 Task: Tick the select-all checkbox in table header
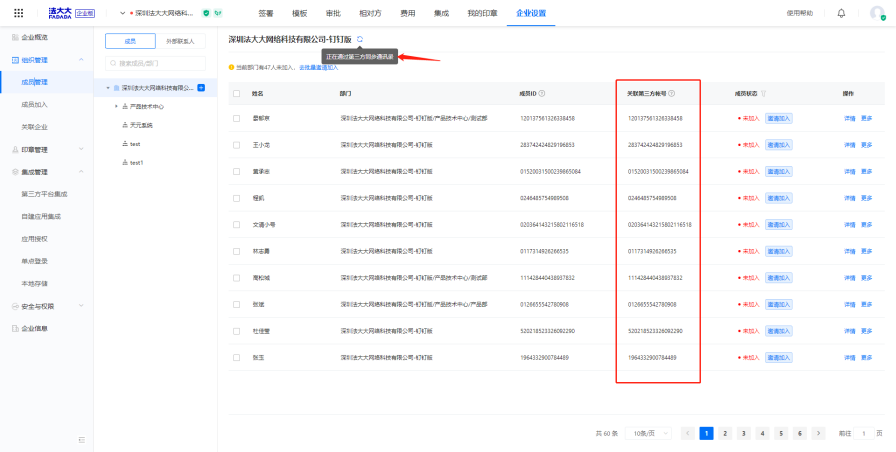236,93
